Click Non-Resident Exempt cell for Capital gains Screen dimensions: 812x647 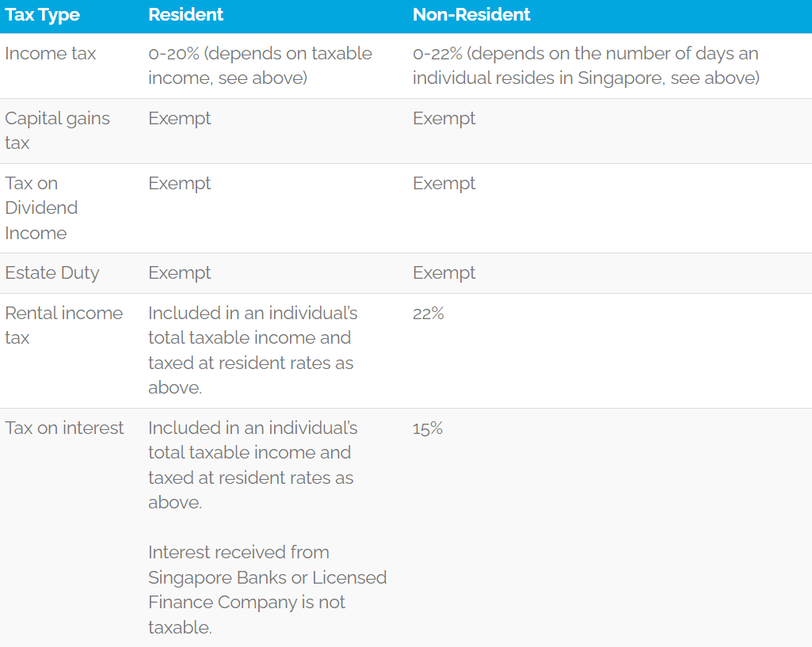[444, 119]
